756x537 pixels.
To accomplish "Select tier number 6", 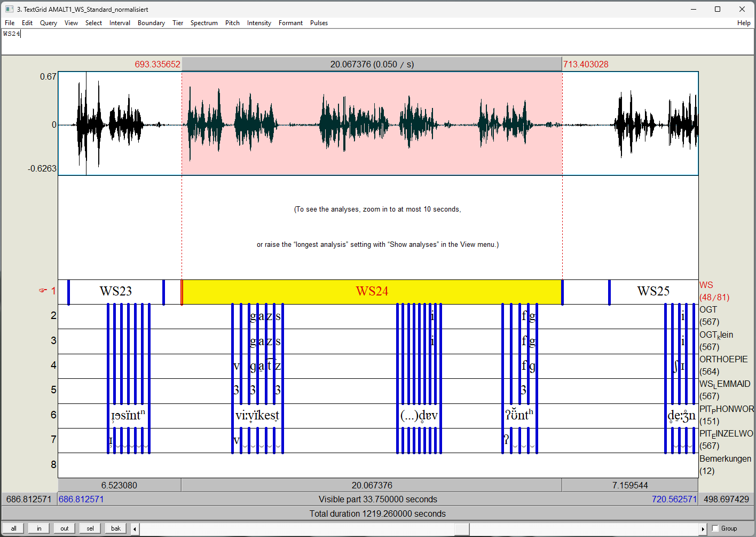I will 53,415.
